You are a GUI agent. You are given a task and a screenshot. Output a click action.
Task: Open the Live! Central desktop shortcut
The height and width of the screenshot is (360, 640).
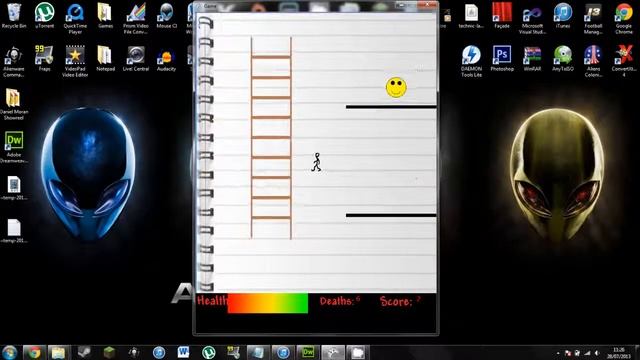click(x=136, y=58)
